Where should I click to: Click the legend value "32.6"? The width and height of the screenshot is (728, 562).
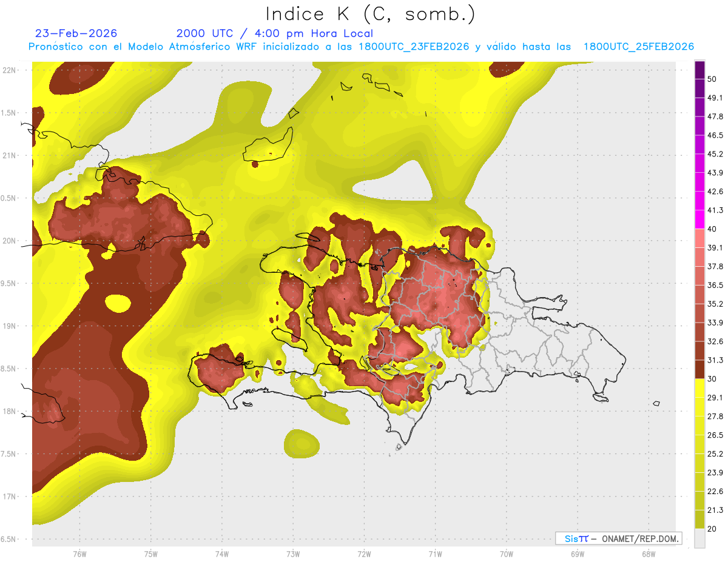coord(716,341)
